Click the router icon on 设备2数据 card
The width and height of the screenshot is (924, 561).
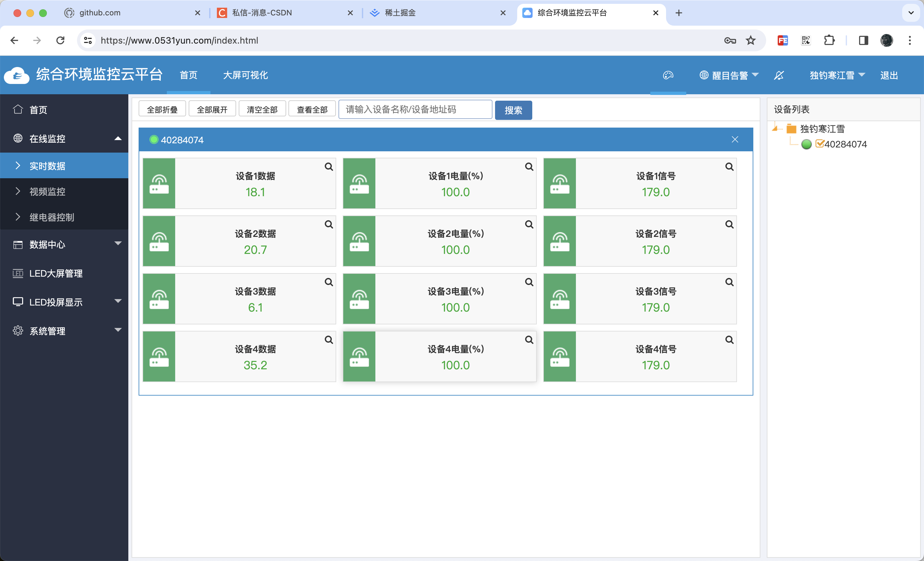[x=159, y=241]
